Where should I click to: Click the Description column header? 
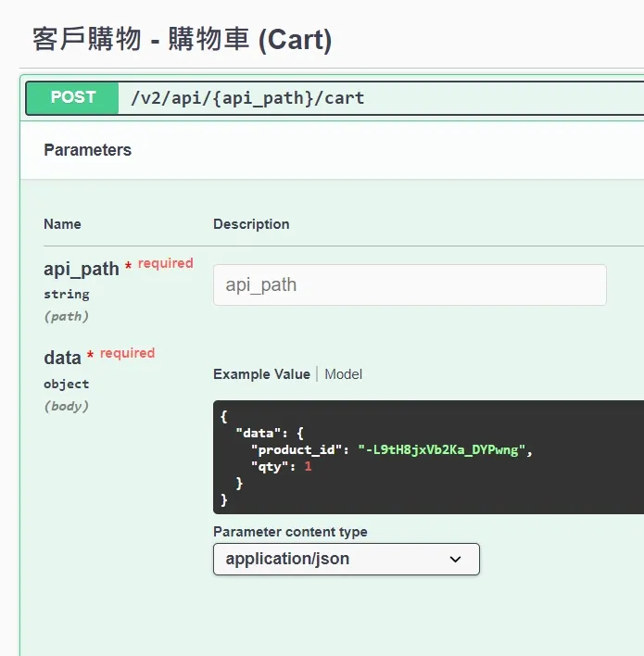[251, 224]
